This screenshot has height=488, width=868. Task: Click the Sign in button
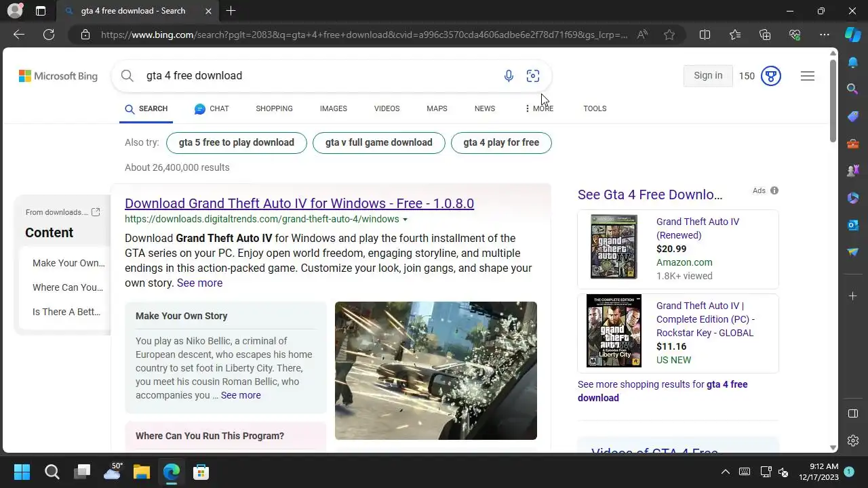coord(708,76)
